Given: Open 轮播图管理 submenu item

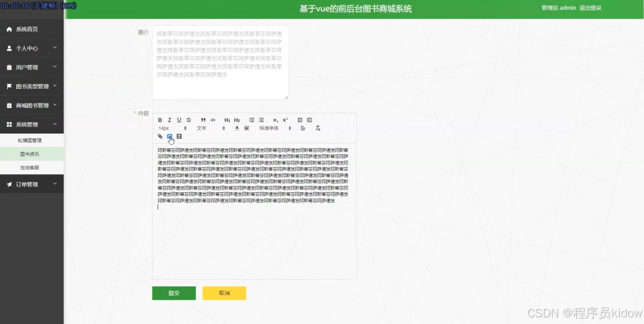Looking at the screenshot, I should pos(32,140).
